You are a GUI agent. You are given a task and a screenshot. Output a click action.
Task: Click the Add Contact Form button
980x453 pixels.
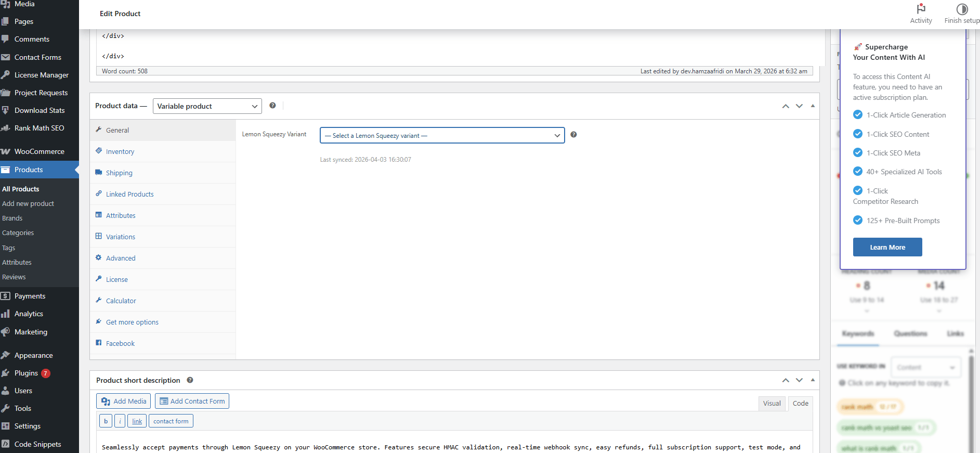[x=192, y=401]
